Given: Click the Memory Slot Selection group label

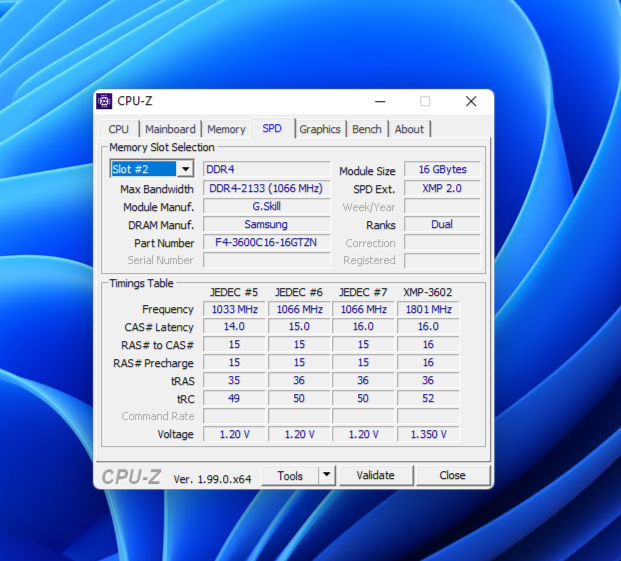Looking at the screenshot, I should tap(162, 147).
